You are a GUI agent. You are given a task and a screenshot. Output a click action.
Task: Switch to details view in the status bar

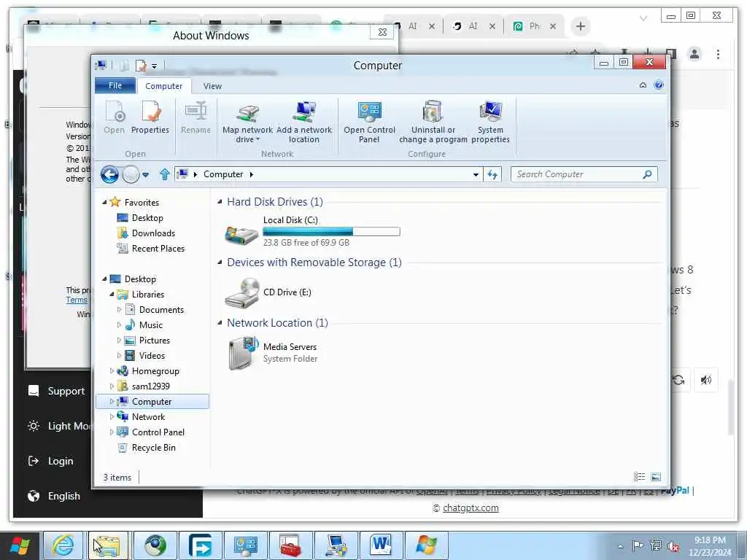(639, 477)
